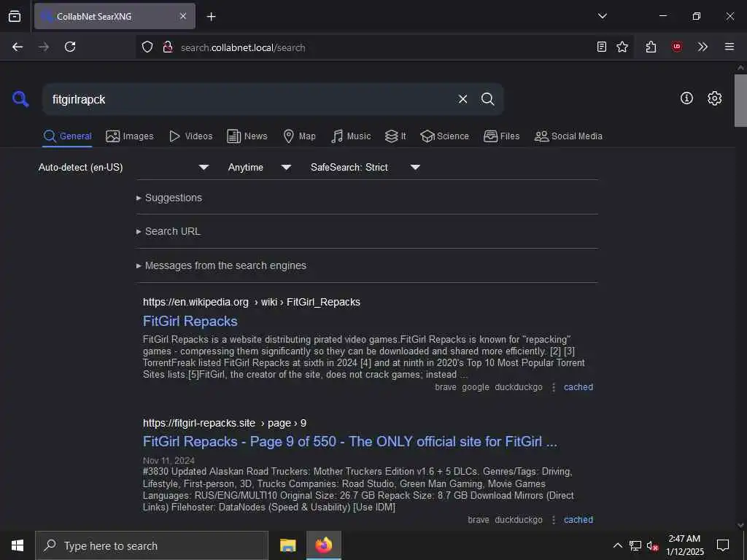Click the scrollbar down arrow
The width and height of the screenshot is (747, 560).
coord(740,525)
